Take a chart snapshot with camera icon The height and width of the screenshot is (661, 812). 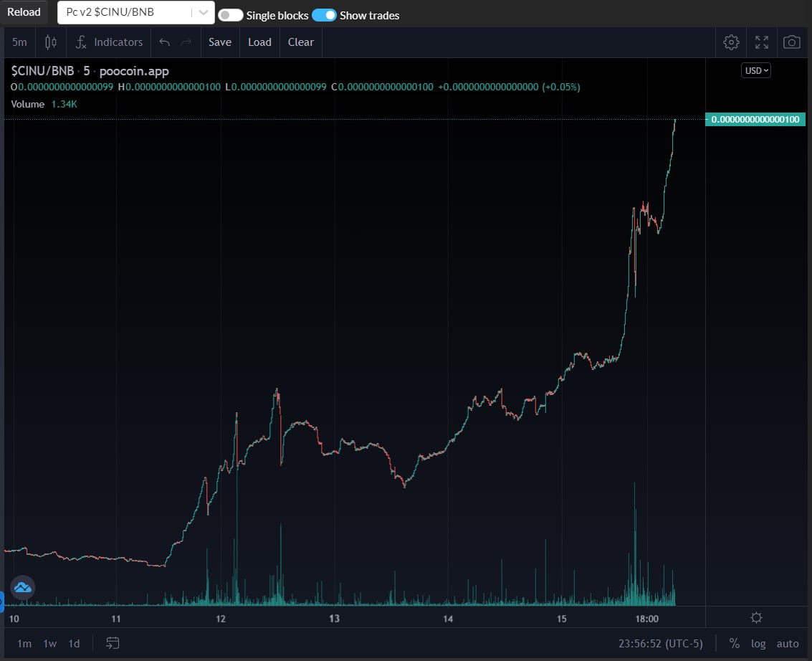point(791,42)
